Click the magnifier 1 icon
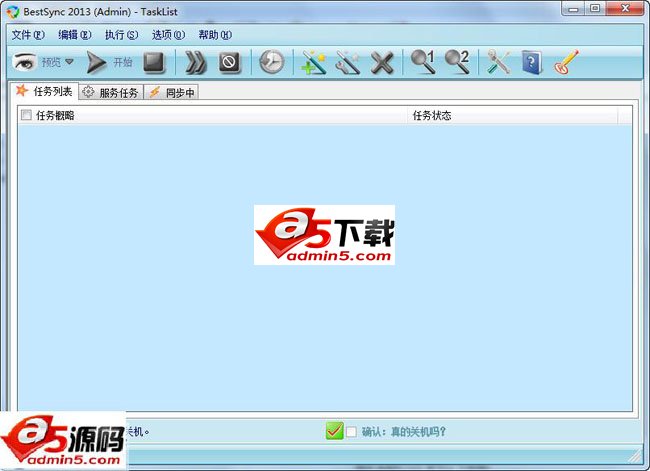 (x=422, y=62)
